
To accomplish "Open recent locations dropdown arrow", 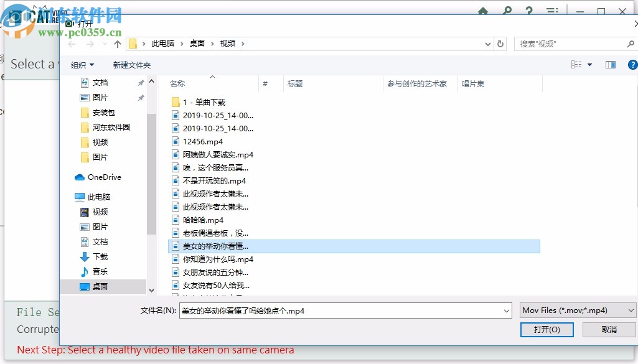I will pos(105,44).
